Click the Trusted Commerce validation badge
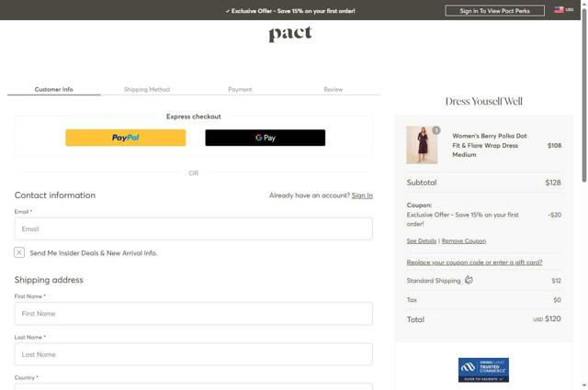This screenshot has height=390, width=588. (x=483, y=370)
